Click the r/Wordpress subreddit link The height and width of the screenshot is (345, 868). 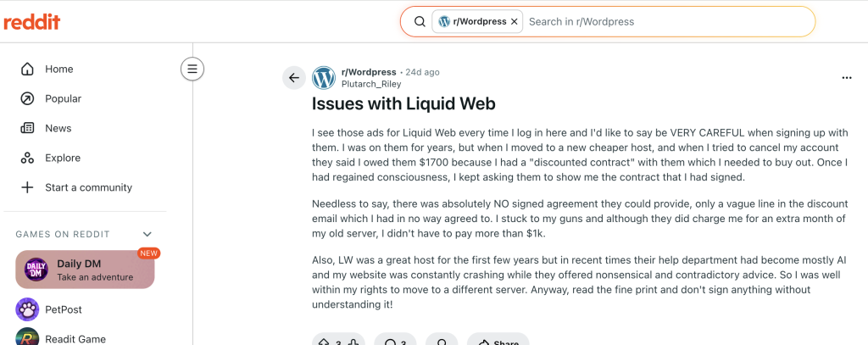[x=368, y=72]
